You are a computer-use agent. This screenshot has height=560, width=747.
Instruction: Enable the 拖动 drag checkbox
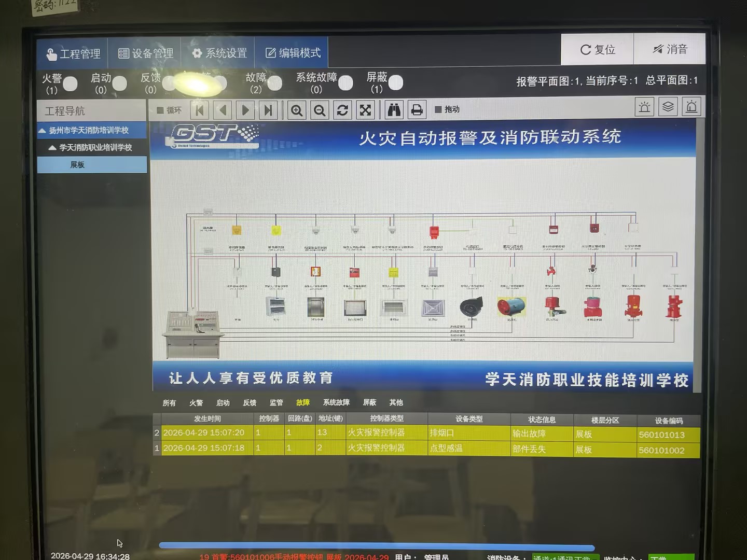[x=438, y=109]
